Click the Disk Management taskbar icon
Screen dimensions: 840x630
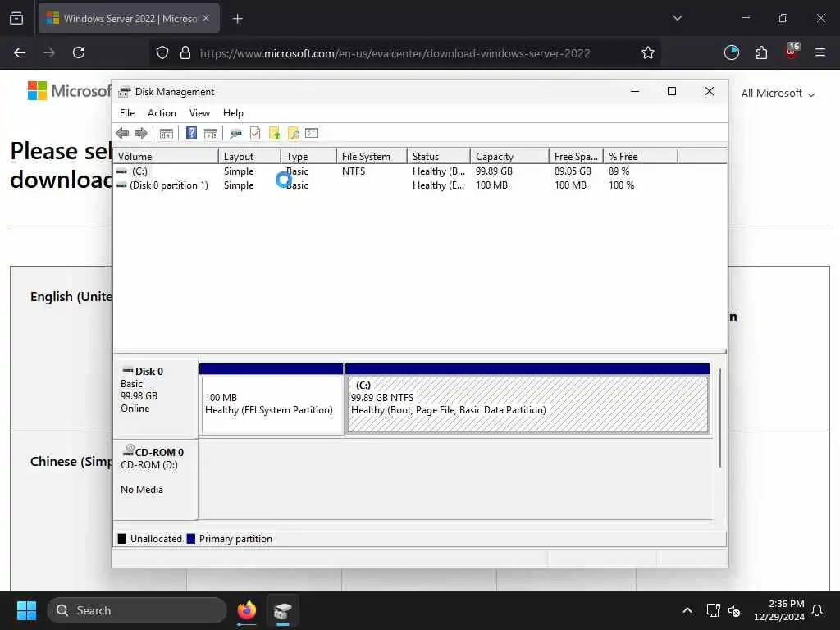(x=283, y=610)
